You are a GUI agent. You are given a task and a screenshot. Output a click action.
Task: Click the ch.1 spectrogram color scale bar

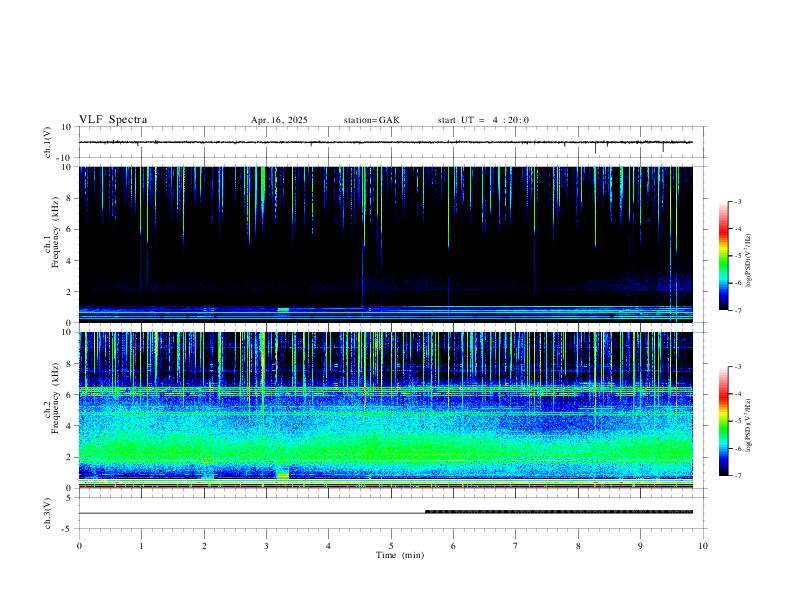tap(724, 256)
